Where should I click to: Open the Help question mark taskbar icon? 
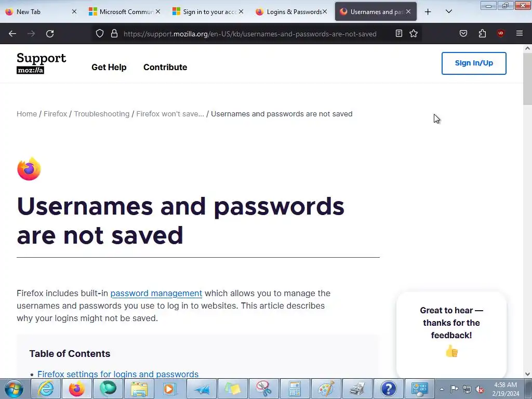click(x=389, y=389)
